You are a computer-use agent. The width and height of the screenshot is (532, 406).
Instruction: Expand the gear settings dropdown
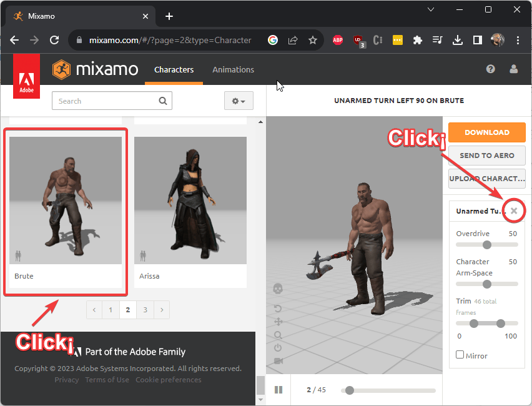click(x=239, y=101)
